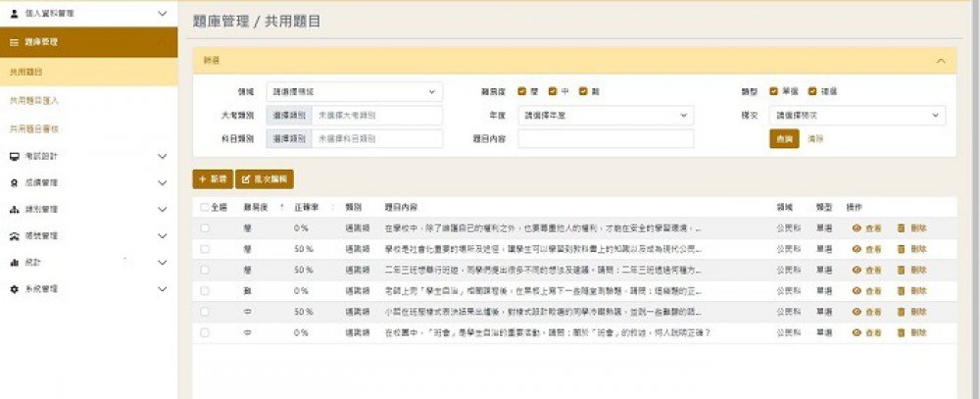The width and height of the screenshot is (980, 399).
Task: Click the 查詢 search button
Action: 784,139
